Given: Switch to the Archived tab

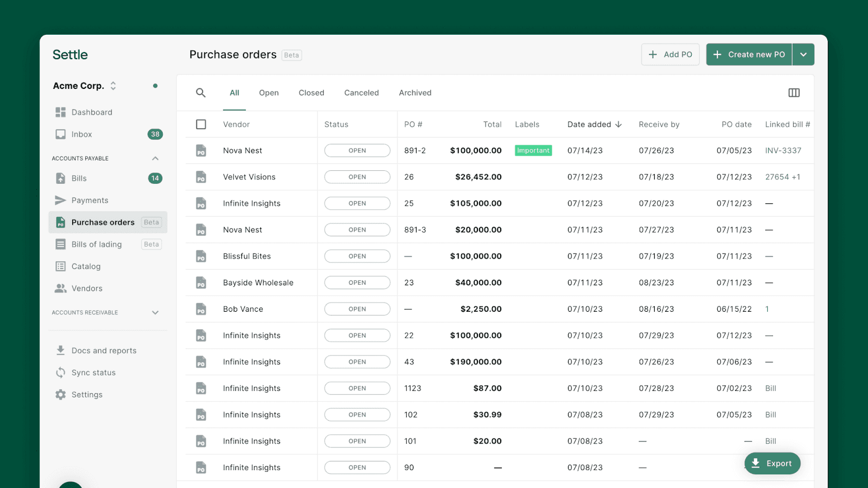Looking at the screenshot, I should tap(415, 93).
